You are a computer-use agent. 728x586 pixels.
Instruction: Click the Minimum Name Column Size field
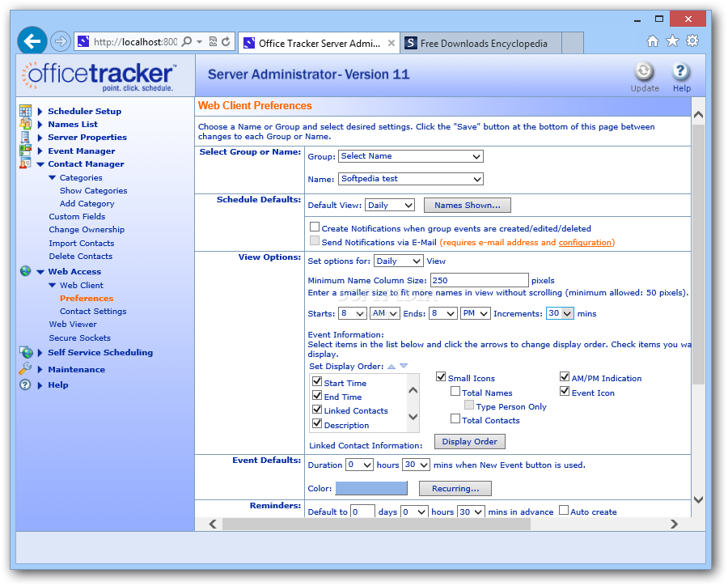click(479, 280)
